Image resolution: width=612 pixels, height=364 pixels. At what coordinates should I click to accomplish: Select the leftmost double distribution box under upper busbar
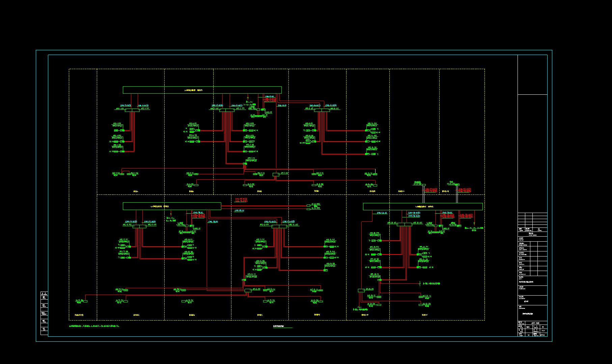coord(132,110)
